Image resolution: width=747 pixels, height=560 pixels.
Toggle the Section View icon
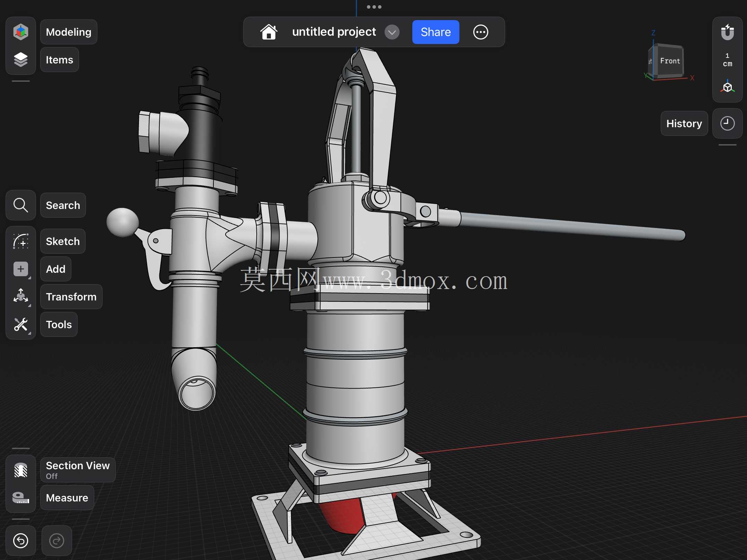tap(21, 470)
